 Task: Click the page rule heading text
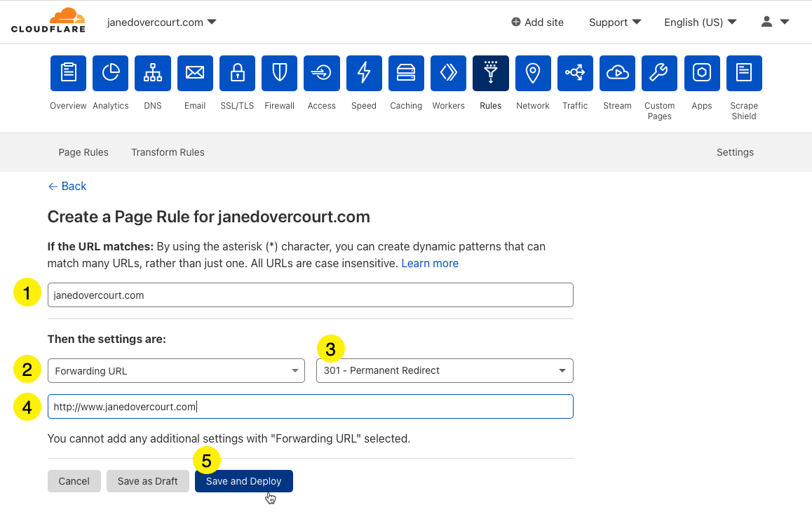(209, 217)
